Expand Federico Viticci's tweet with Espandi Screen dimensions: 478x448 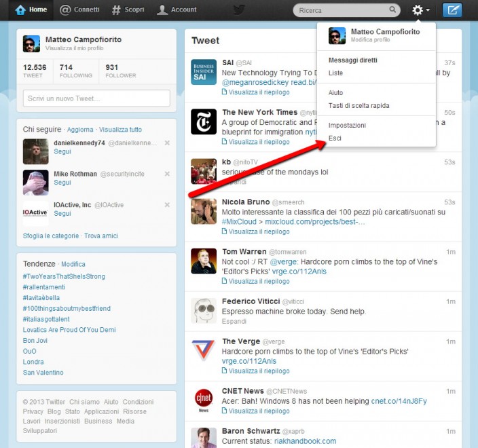coord(234,321)
